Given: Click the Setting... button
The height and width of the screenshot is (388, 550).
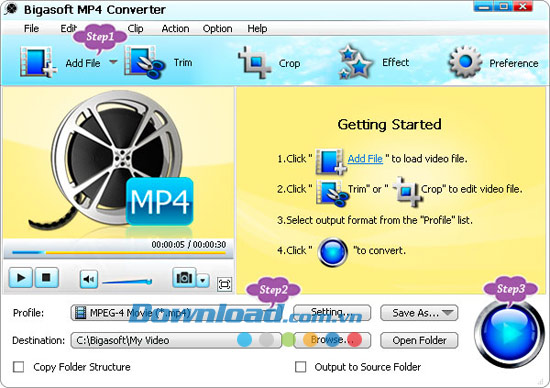Looking at the screenshot, I should click(332, 313).
